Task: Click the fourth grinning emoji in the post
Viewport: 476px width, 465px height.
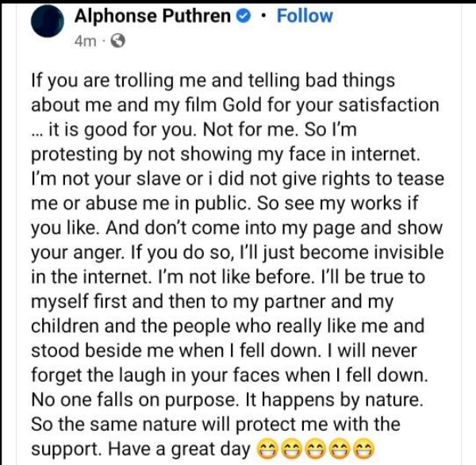Action: click(x=341, y=449)
